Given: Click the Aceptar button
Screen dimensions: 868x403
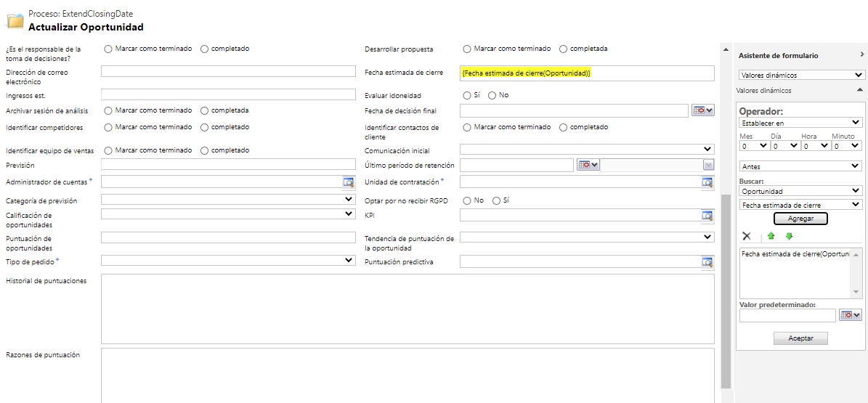Looking at the screenshot, I should 800,338.
